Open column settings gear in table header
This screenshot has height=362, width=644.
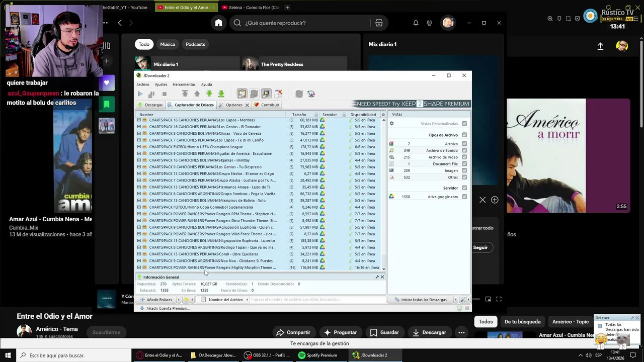coord(383,115)
